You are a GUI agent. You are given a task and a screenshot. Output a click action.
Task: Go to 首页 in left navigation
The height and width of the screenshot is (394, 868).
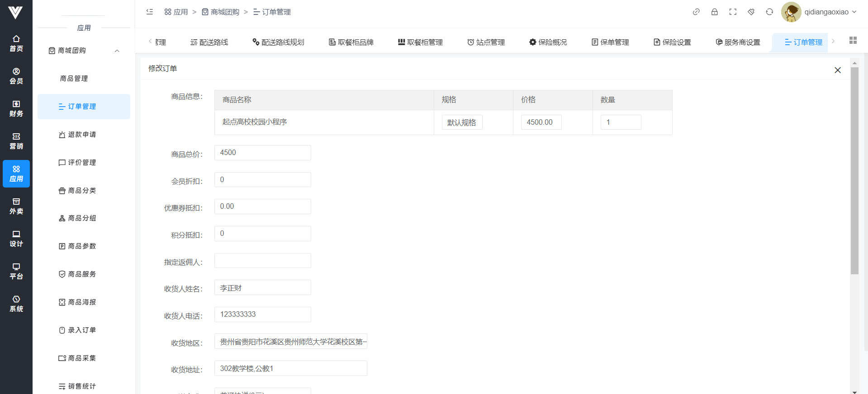(x=16, y=43)
